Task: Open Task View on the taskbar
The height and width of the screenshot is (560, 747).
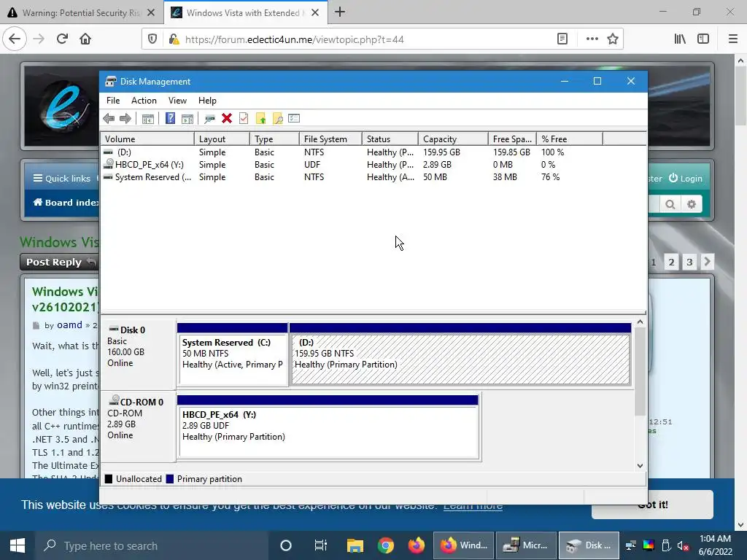Action: pos(321,545)
